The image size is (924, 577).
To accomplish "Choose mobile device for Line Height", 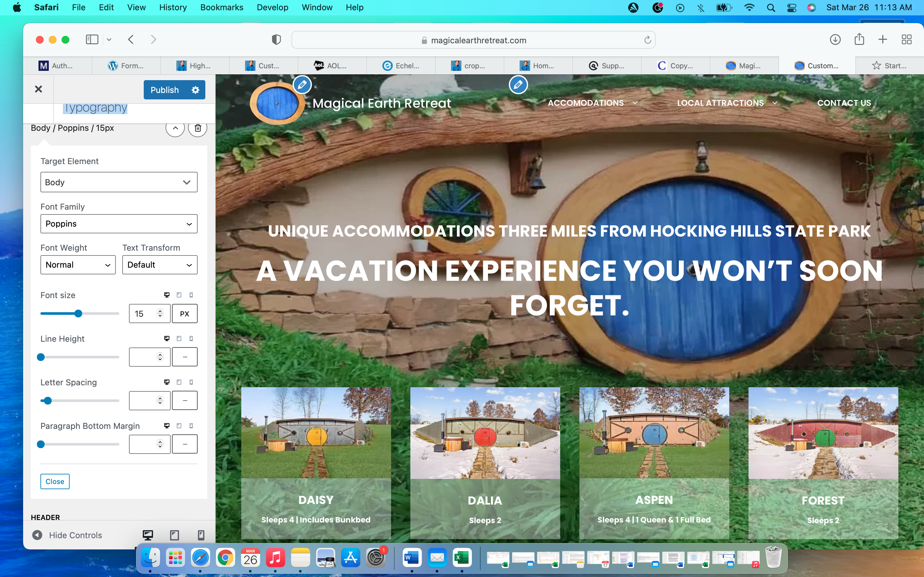I will point(191,339).
